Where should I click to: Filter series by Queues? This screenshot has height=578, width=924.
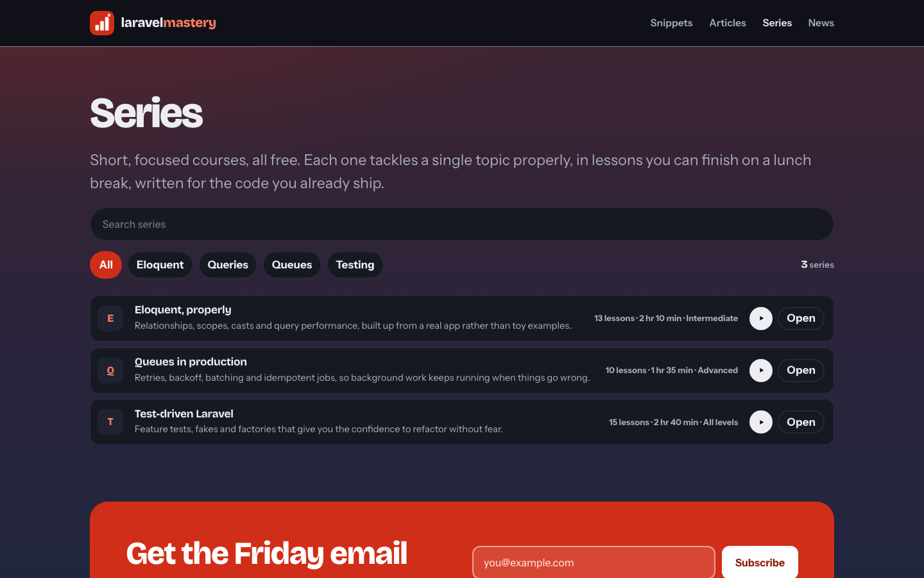292,265
